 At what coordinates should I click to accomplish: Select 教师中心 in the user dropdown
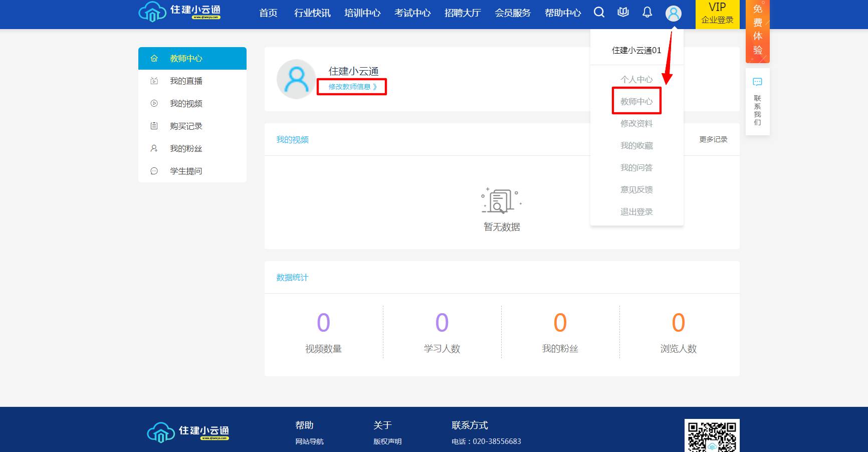point(636,101)
